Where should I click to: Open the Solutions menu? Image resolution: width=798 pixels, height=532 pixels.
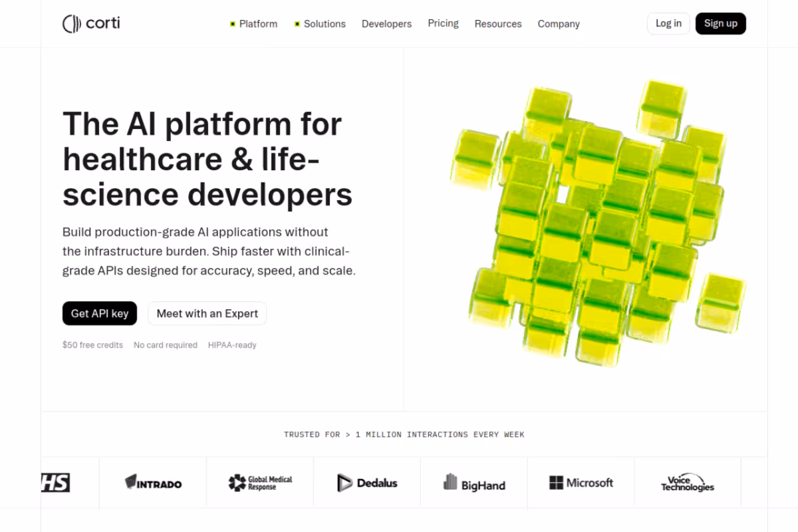[x=320, y=24]
